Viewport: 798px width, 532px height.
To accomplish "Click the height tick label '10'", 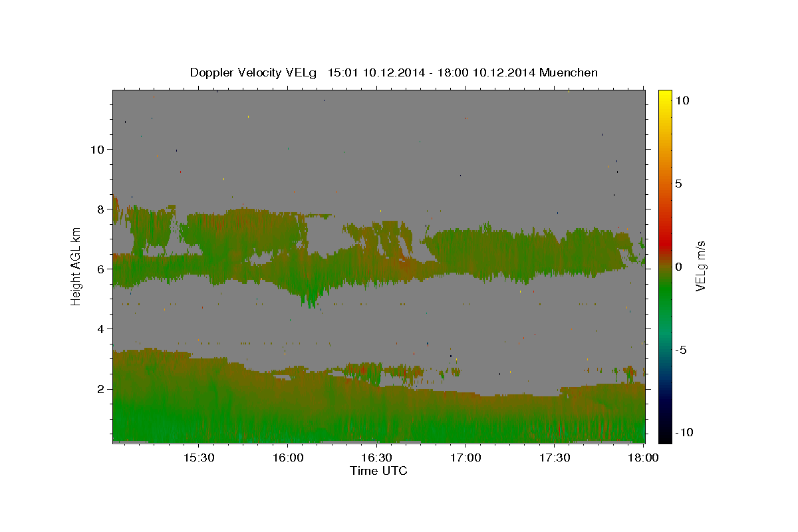I will coord(97,149).
